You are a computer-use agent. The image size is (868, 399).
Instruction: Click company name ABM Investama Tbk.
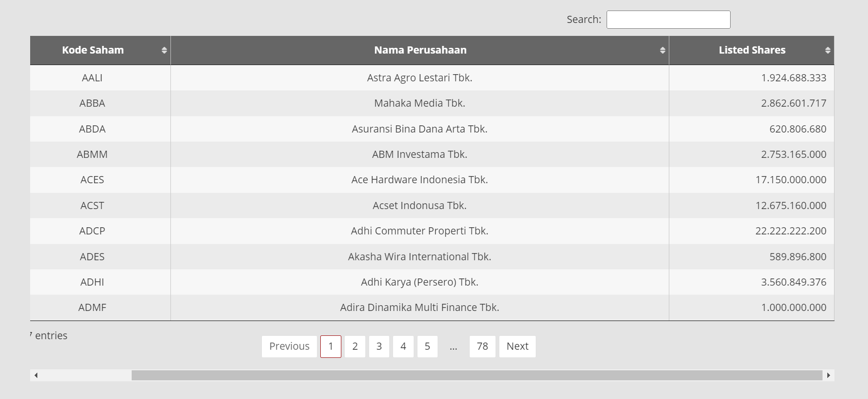tap(420, 155)
